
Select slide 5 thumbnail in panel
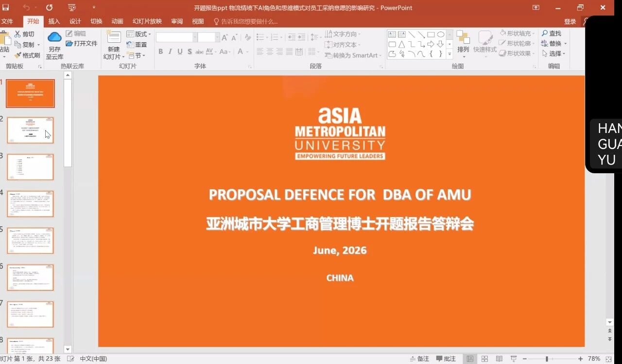[x=30, y=240]
